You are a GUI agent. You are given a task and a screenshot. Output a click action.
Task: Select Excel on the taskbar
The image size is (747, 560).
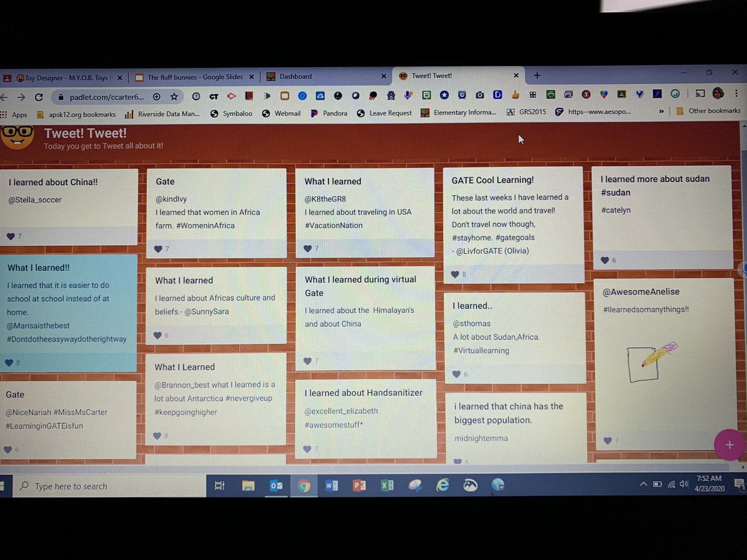click(387, 486)
